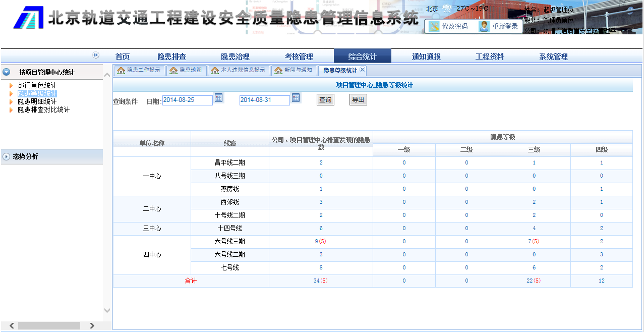
Task: Click the 查询 button
Action: pos(325,100)
